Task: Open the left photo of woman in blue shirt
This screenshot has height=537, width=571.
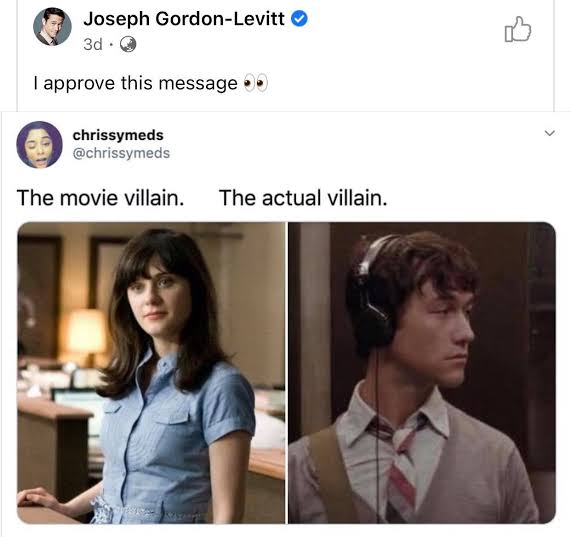Action: [x=151, y=373]
